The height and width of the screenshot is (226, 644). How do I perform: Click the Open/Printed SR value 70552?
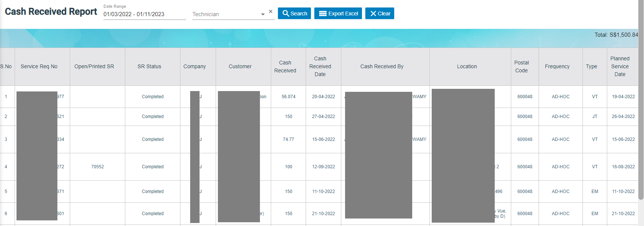pos(98,167)
